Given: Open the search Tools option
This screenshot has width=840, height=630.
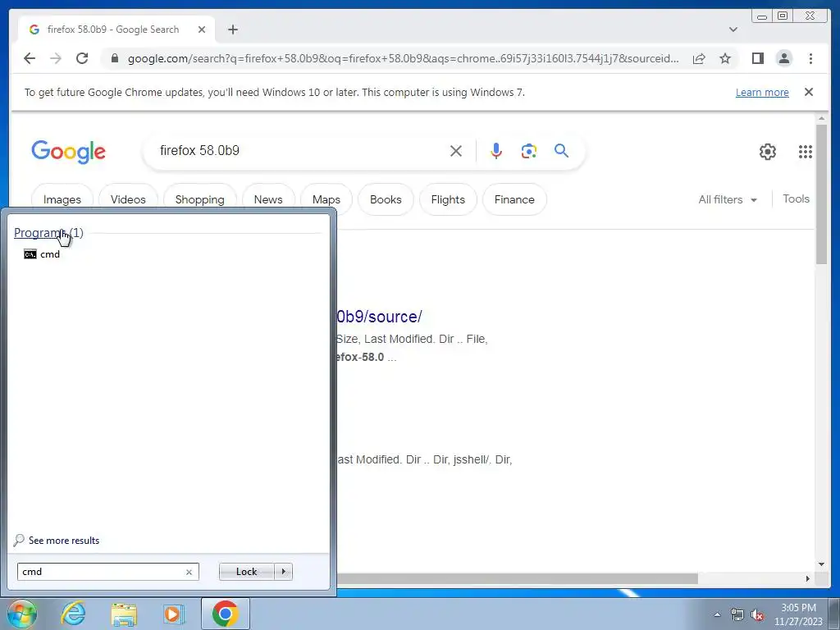Looking at the screenshot, I should 796,199.
